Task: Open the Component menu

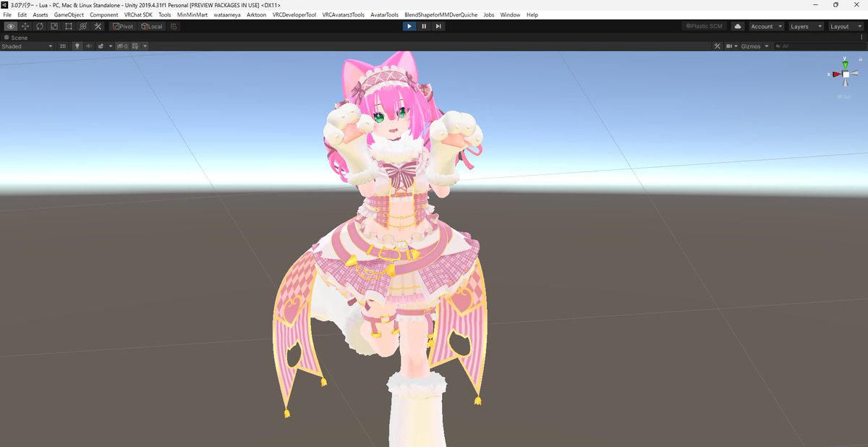Action: coord(104,14)
